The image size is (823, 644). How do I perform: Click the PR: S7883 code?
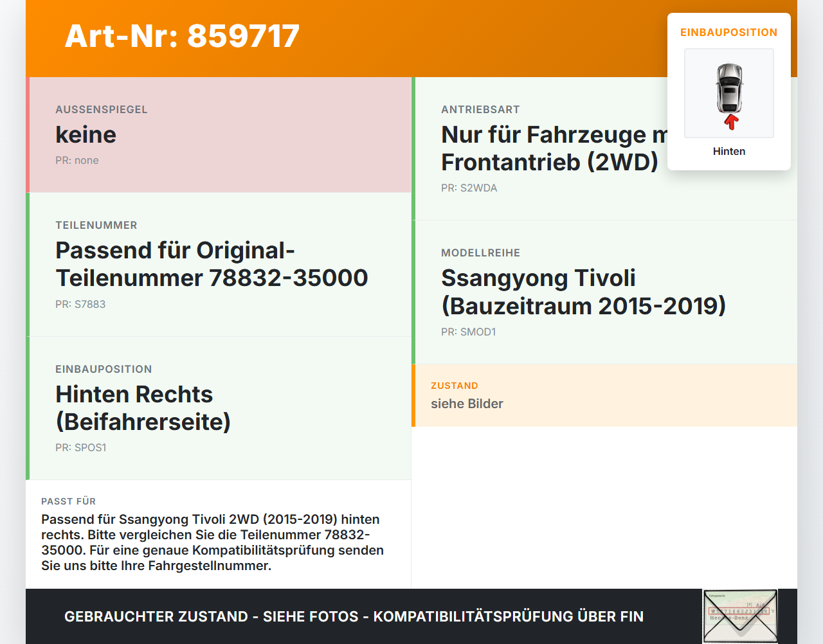point(80,305)
